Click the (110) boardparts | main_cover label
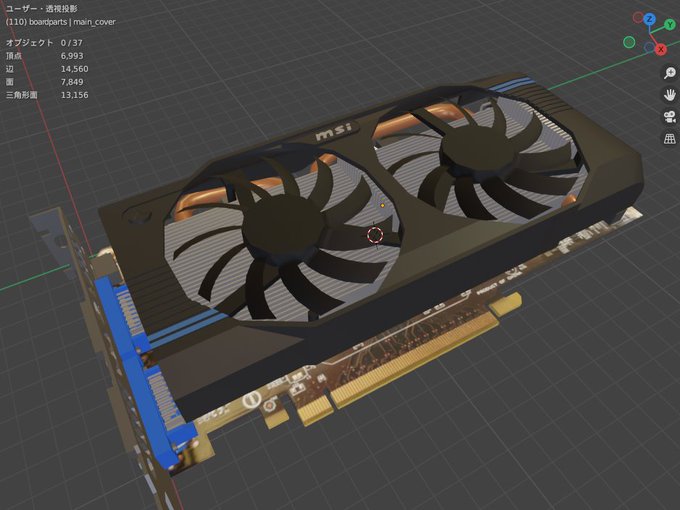 61,22
